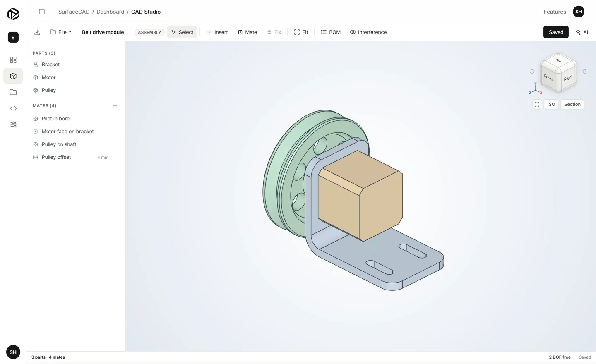The height and width of the screenshot is (364, 596).
Task: Open the Features link
Action: coord(555,12)
